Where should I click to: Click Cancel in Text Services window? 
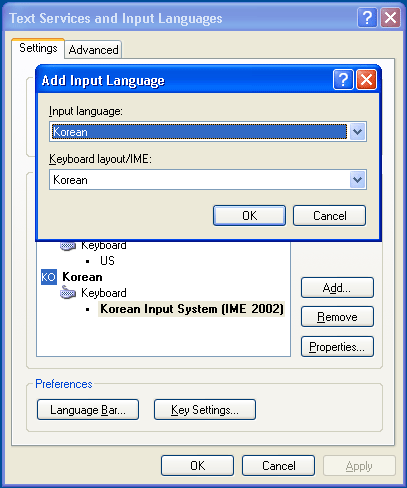pyautogui.click(x=278, y=465)
